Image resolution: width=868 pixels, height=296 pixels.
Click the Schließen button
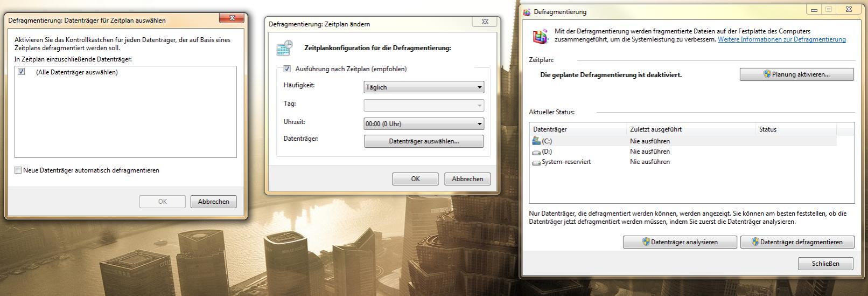tap(825, 264)
